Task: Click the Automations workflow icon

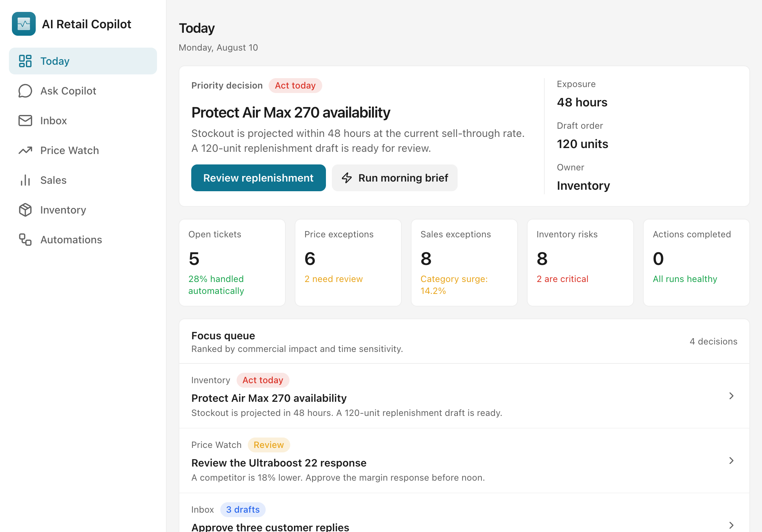Action: point(25,240)
